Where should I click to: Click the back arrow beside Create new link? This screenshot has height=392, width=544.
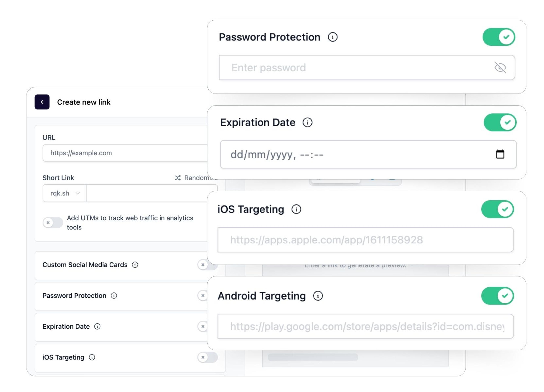pyautogui.click(x=42, y=102)
